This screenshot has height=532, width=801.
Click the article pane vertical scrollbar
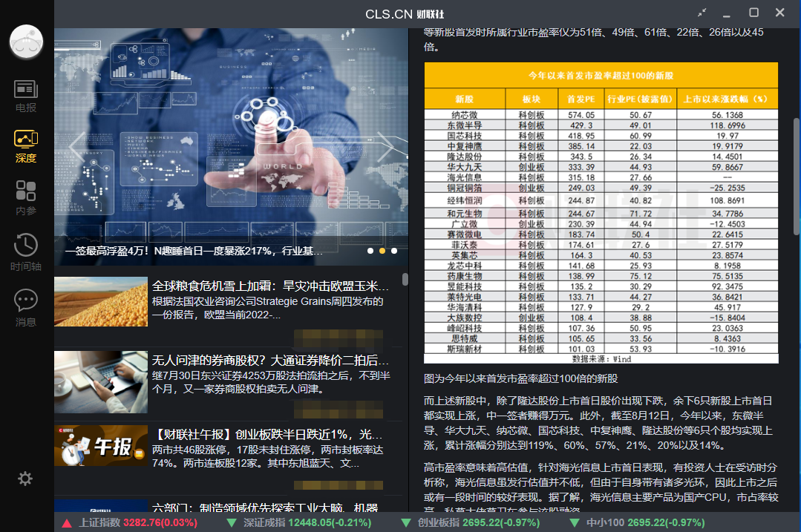797,177
